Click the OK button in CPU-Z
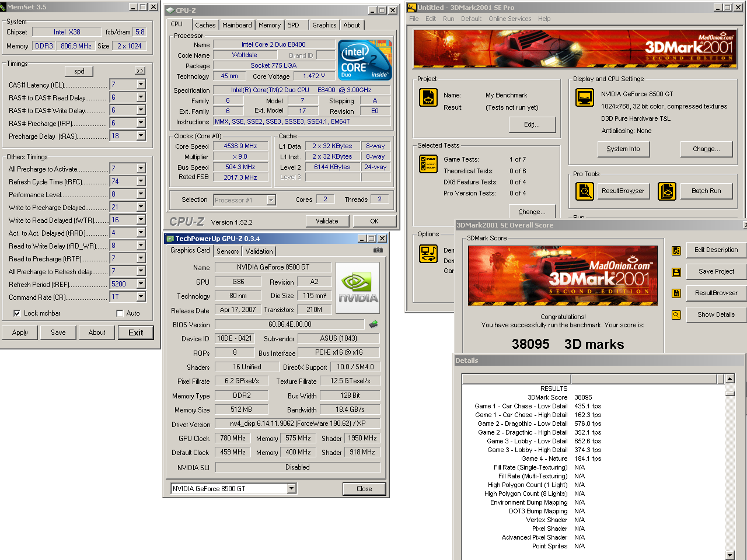The width and height of the screenshot is (747, 560). pyautogui.click(x=374, y=221)
